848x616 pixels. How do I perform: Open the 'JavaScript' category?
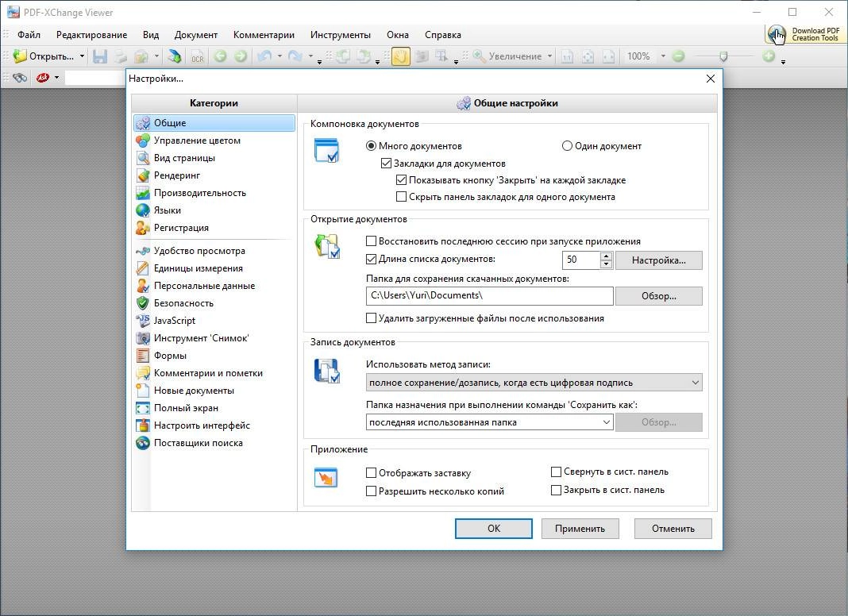point(214,321)
